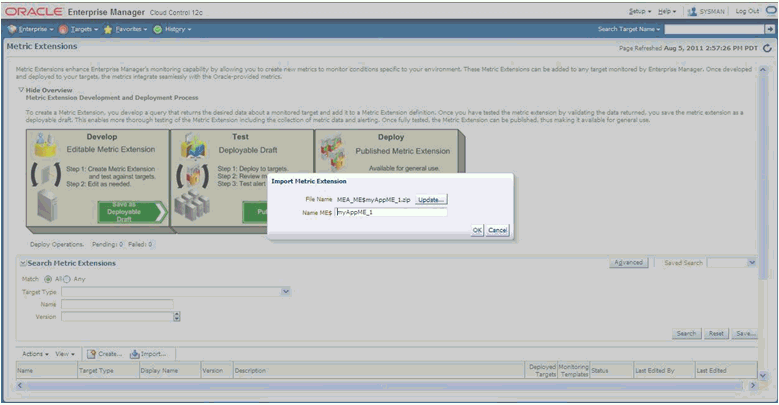The image size is (779, 405).
Task: Sort by Deployed Targets column header
Action: click(x=543, y=370)
